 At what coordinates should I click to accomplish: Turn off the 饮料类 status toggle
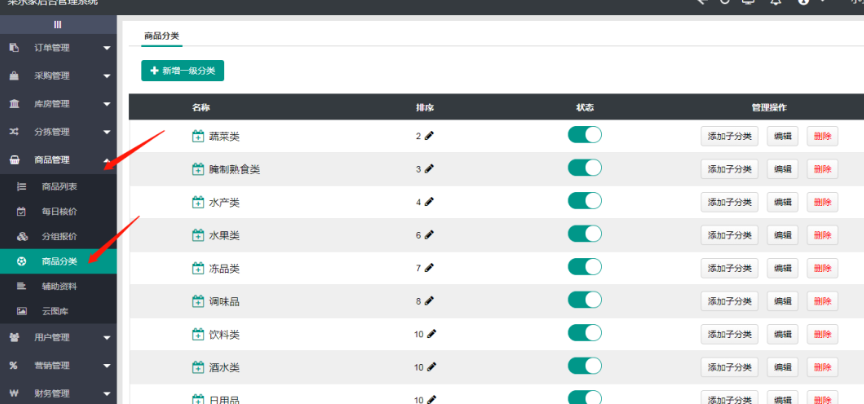tap(585, 333)
